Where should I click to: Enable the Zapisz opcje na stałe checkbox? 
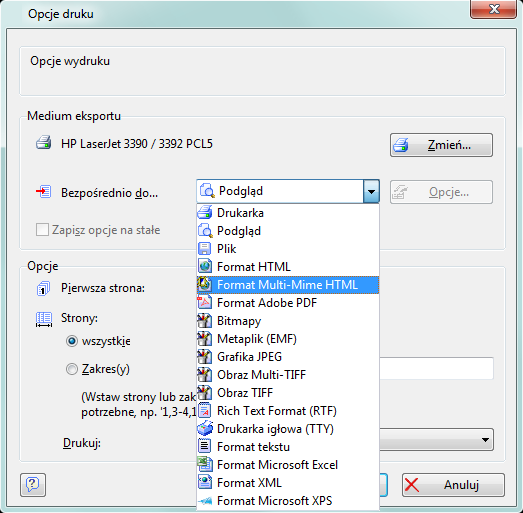pyautogui.click(x=42, y=230)
